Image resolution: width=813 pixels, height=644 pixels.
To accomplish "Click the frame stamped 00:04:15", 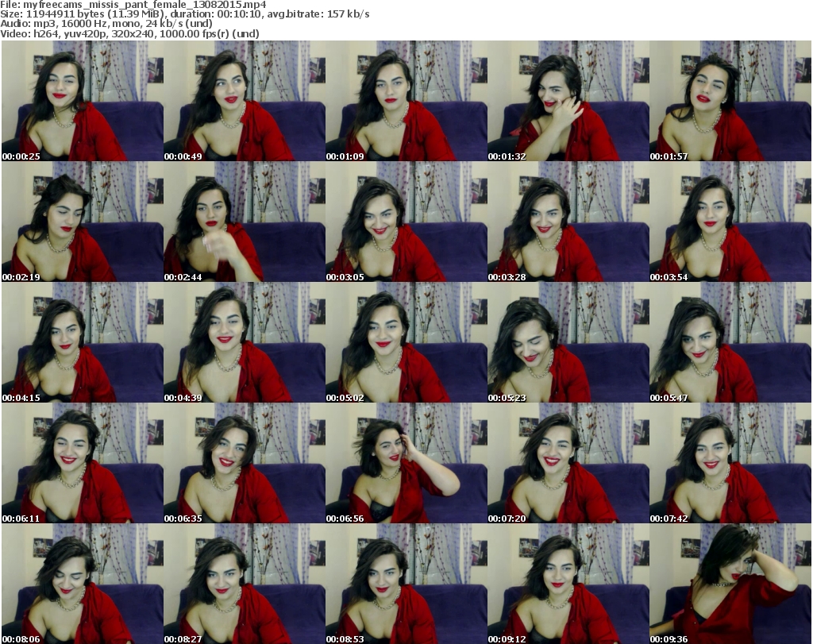I will pyautogui.click(x=83, y=342).
